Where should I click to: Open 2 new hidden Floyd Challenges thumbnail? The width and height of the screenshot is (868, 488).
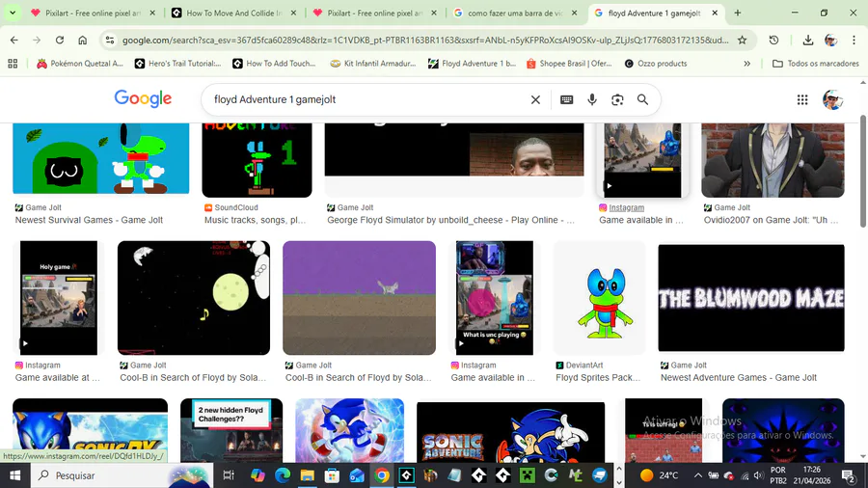231,430
